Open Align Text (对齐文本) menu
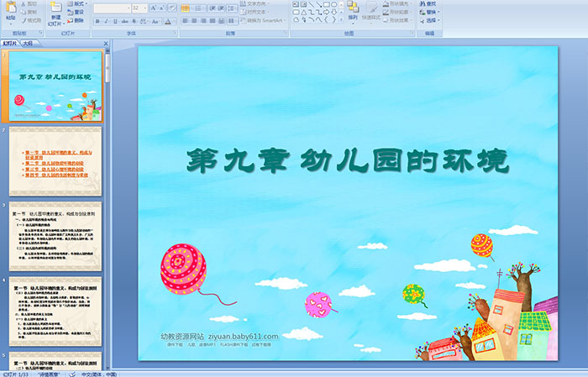The image size is (588, 377). pos(255,12)
